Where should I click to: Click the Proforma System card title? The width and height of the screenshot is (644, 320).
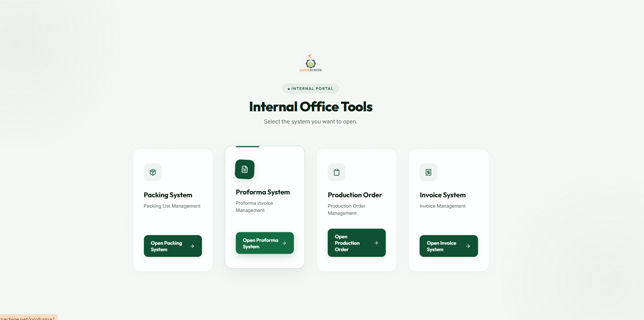[263, 192]
